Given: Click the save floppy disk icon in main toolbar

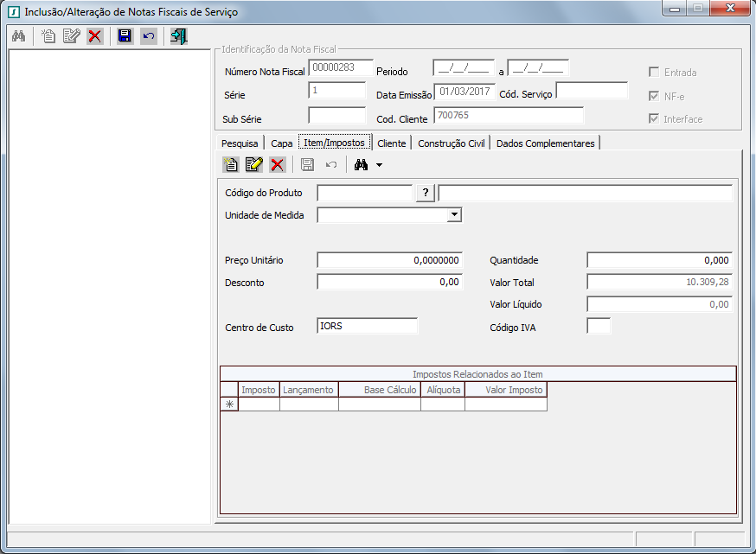Looking at the screenshot, I should [x=125, y=36].
